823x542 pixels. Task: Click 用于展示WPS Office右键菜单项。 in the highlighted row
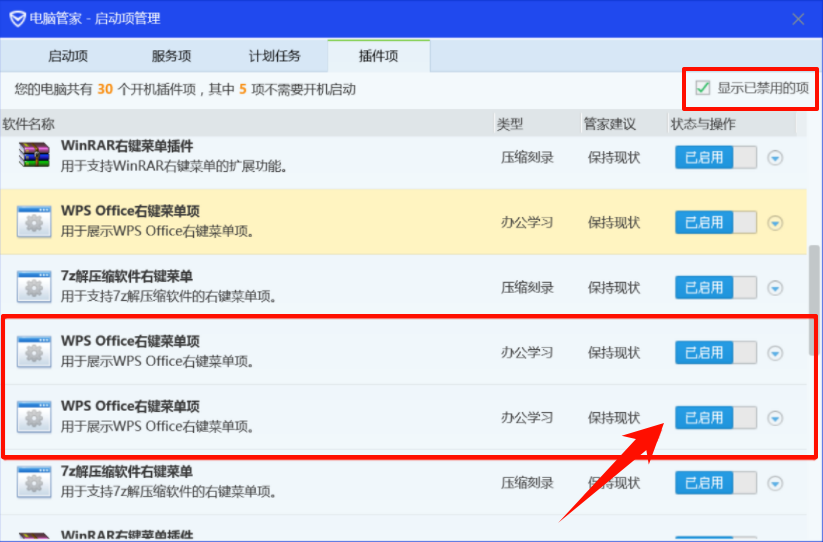[158, 231]
